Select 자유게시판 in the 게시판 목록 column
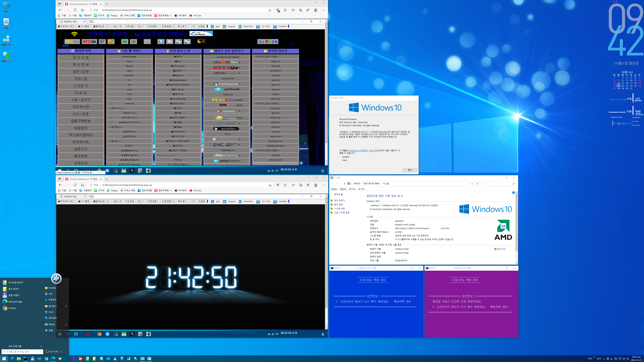The width and height of the screenshot is (644, 362). 81,107
